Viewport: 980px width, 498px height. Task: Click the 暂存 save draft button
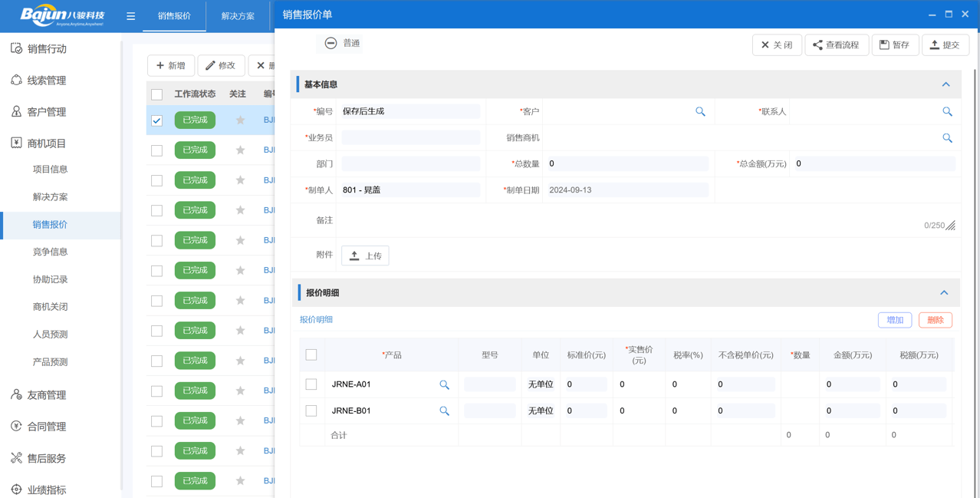895,45
